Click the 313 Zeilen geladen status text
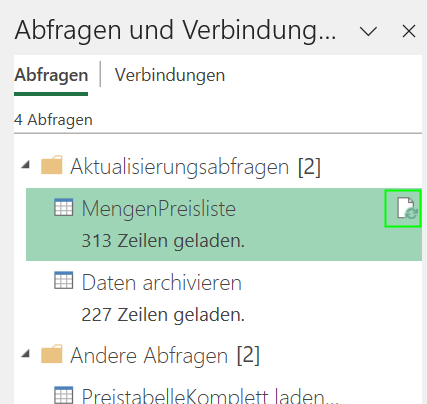 pyautogui.click(x=163, y=240)
